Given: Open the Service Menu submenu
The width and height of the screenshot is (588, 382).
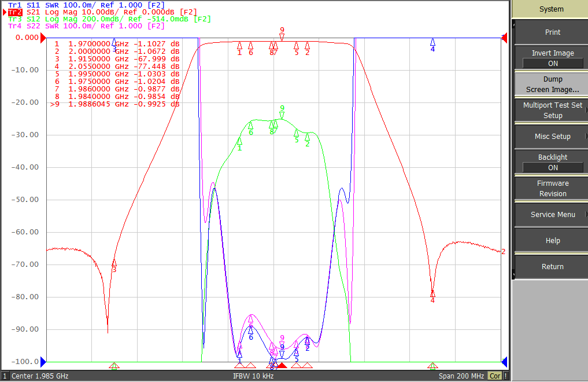Looking at the screenshot, I should [552, 214].
